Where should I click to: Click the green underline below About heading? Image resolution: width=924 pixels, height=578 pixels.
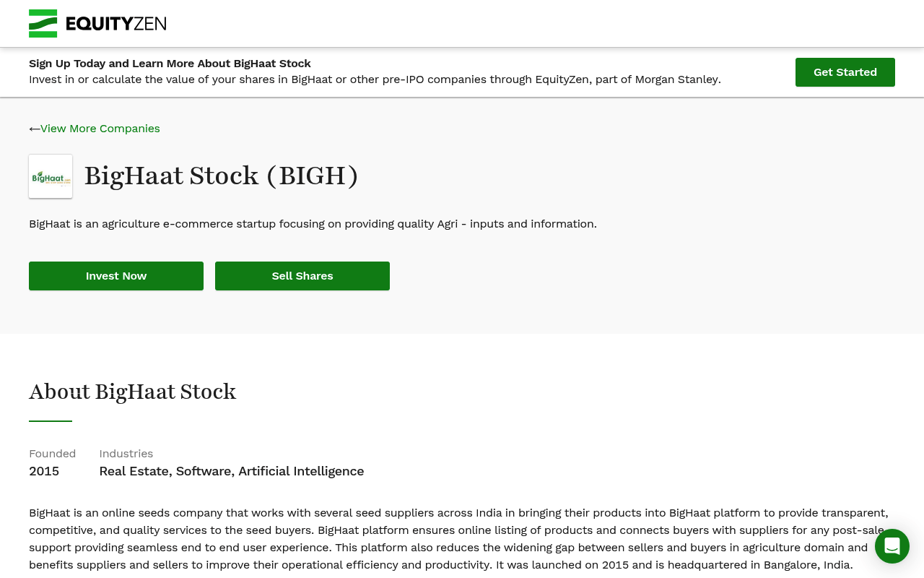51,421
